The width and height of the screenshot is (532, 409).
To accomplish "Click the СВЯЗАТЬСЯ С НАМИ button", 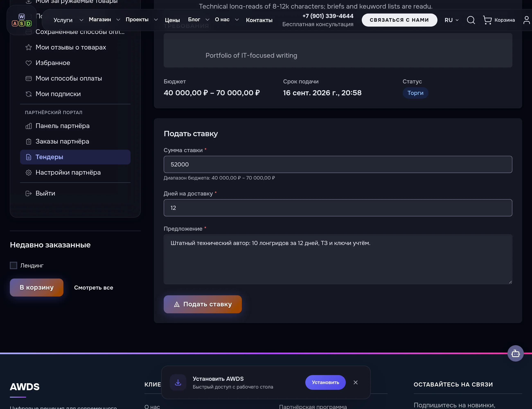I will (399, 20).
